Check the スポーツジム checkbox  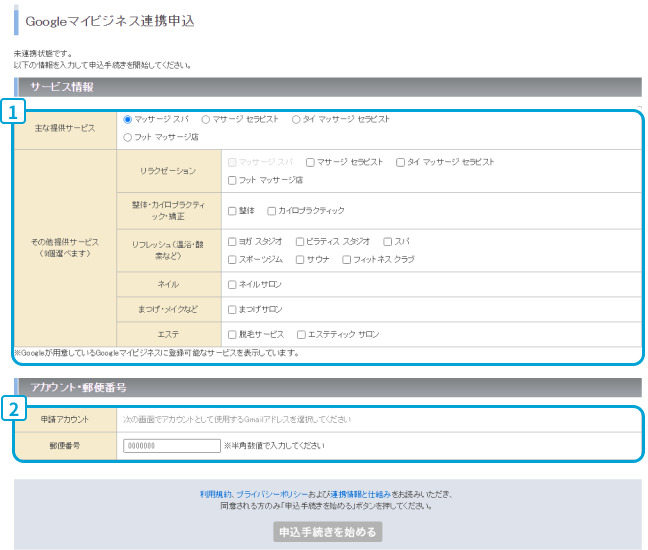233,260
